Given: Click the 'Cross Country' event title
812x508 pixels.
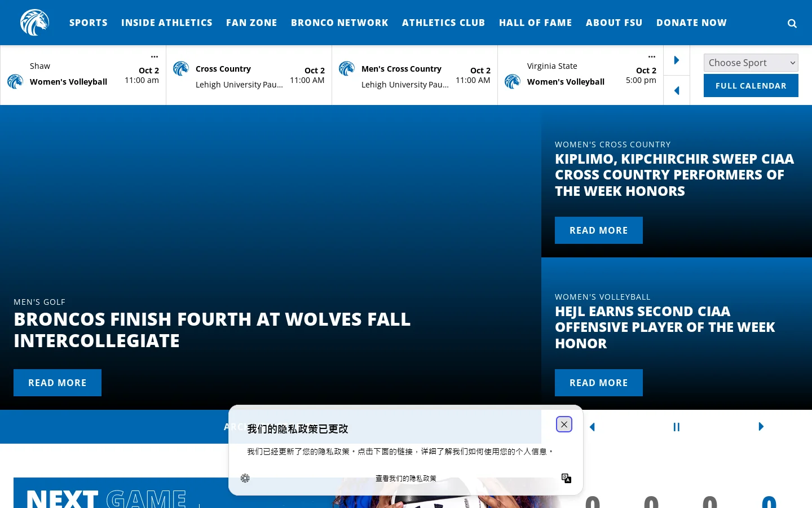Looking at the screenshot, I should coord(223,69).
